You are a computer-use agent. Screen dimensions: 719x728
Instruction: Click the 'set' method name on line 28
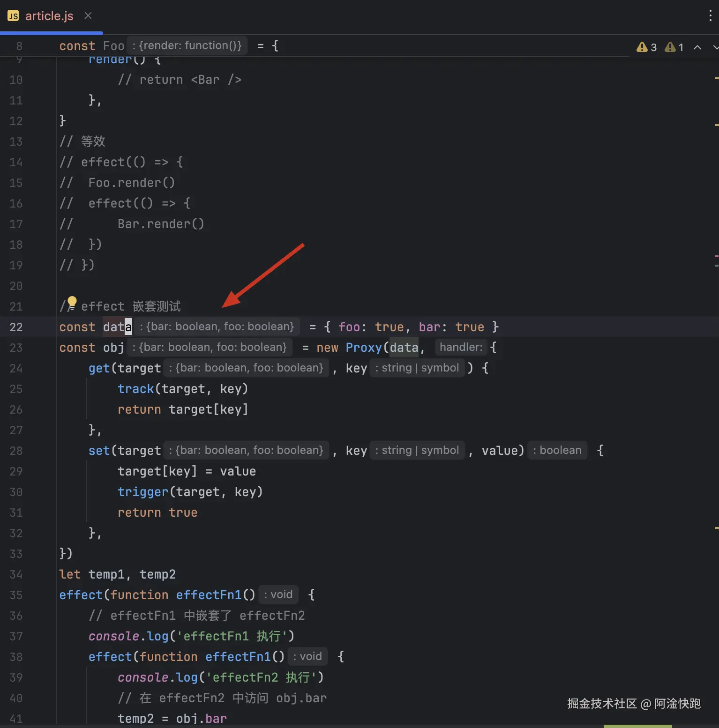99,451
